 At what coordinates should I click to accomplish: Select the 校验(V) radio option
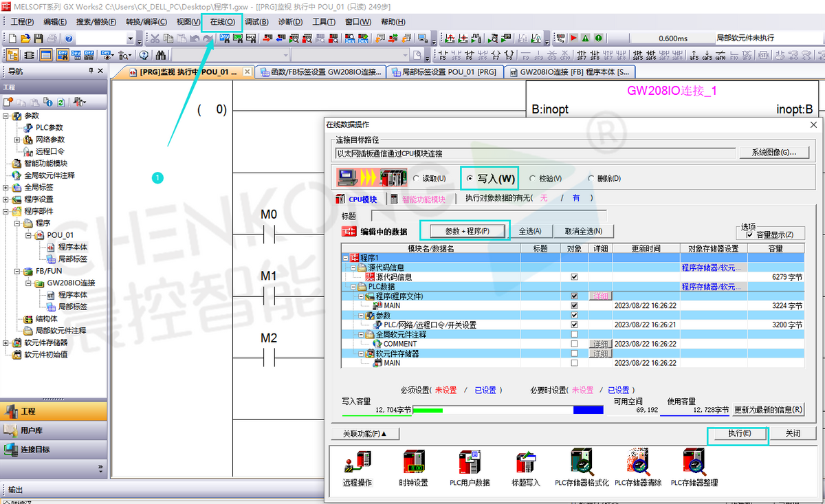click(533, 179)
